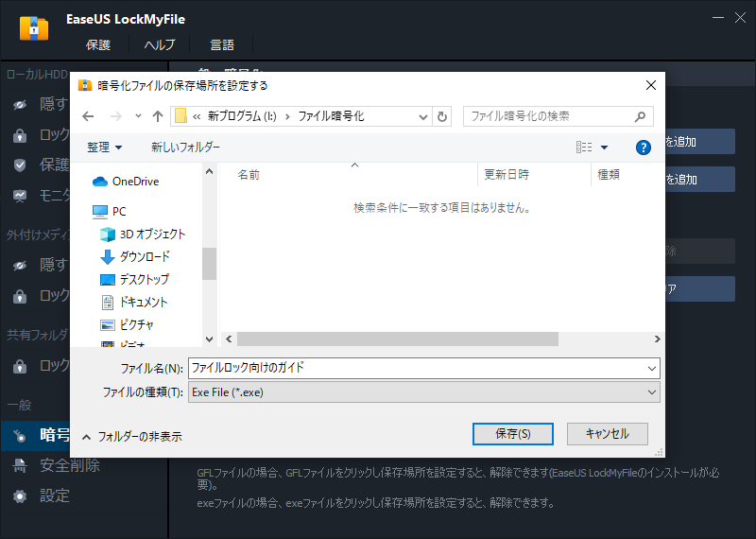Select 安全削除 in LockMyFile sidebar
The height and width of the screenshot is (539, 756).
[x=70, y=465]
